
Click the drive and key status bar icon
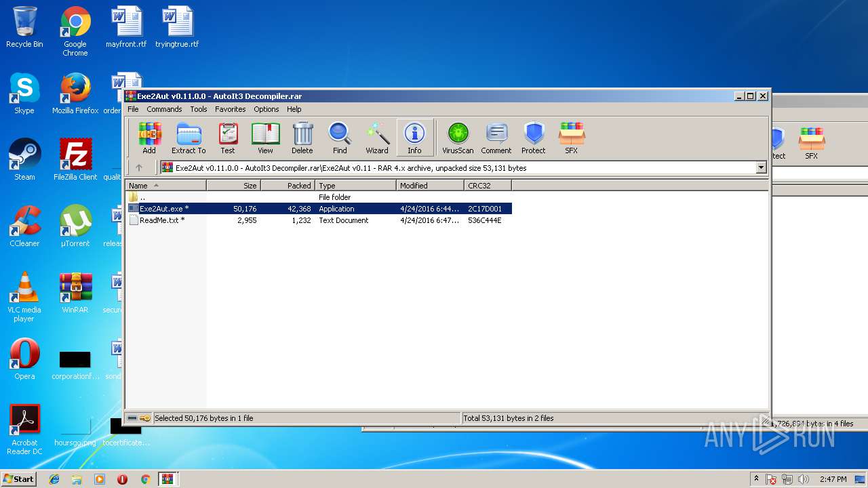pyautogui.click(x=139, y=418)
